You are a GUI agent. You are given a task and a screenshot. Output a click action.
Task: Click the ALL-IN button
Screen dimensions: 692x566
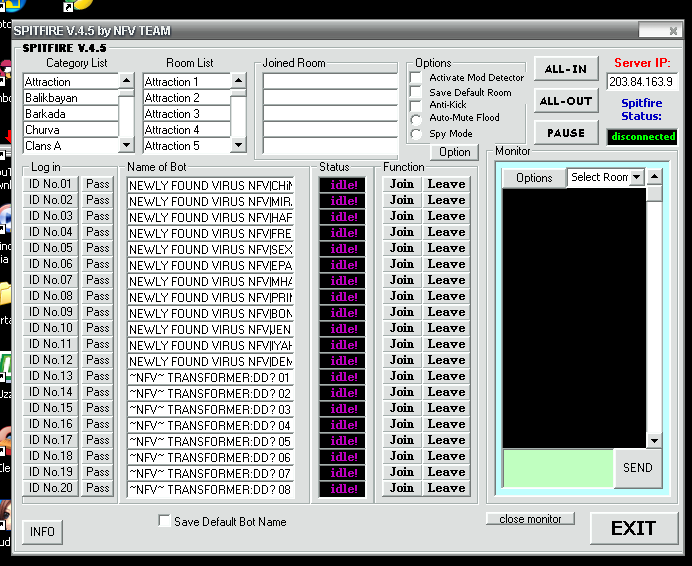pyautogui.click(x=566, y=69)
